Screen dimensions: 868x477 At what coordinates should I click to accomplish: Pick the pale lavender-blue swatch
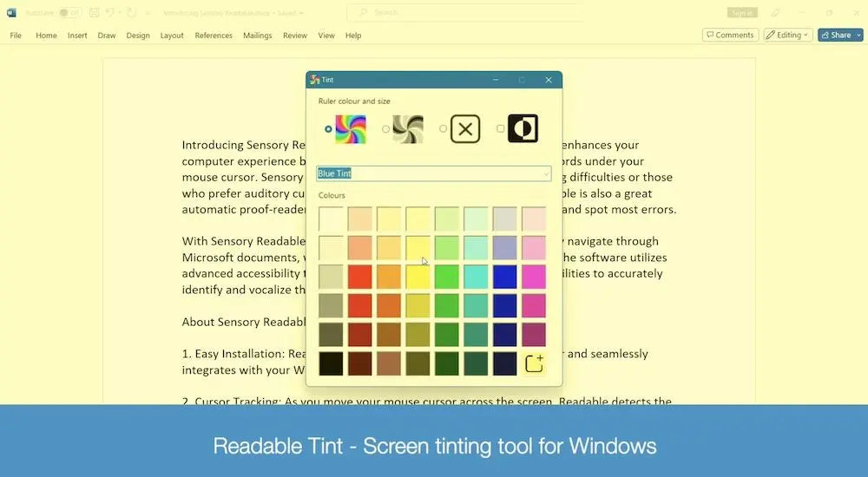coord(505,248)
